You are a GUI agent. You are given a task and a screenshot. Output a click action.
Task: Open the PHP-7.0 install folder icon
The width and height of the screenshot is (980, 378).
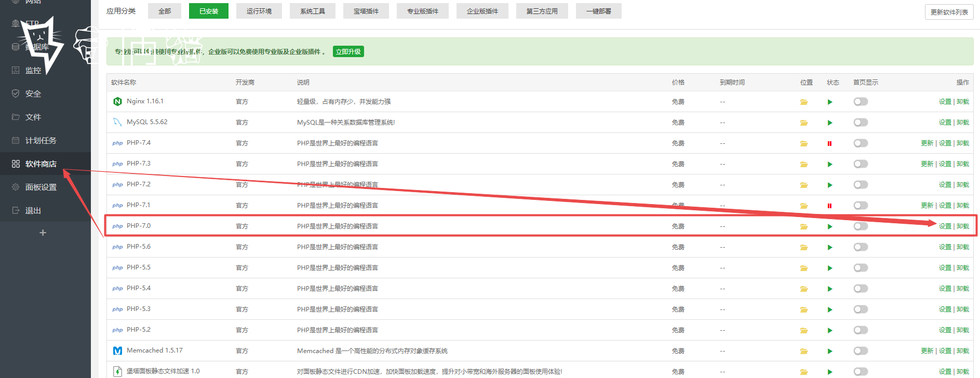[x=804, y=226]
